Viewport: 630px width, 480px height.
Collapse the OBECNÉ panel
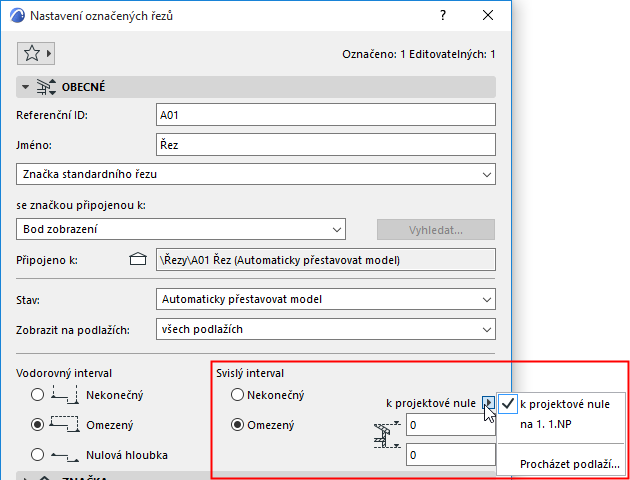click(26, 87)
